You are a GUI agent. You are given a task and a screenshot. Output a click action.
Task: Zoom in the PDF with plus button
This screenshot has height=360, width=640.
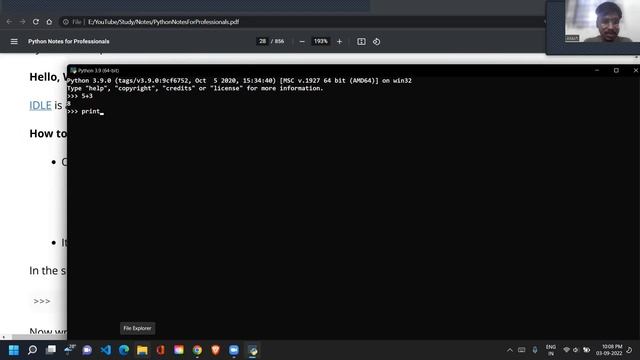(339, 41)
